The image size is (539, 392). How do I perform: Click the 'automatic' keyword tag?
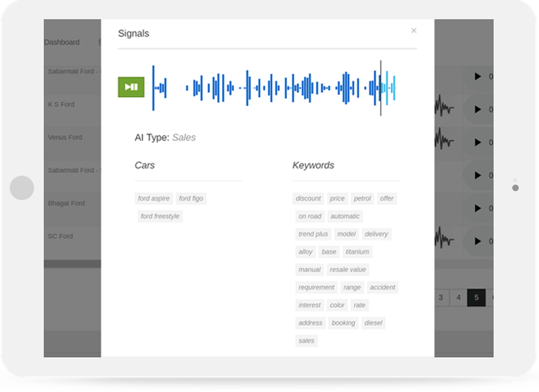(x=345, y=216)
